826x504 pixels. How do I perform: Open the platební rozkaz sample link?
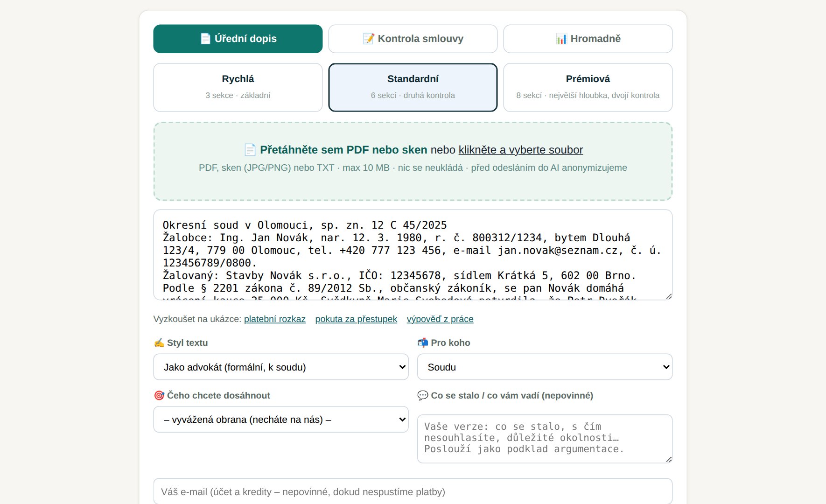[x=275, y=319]
